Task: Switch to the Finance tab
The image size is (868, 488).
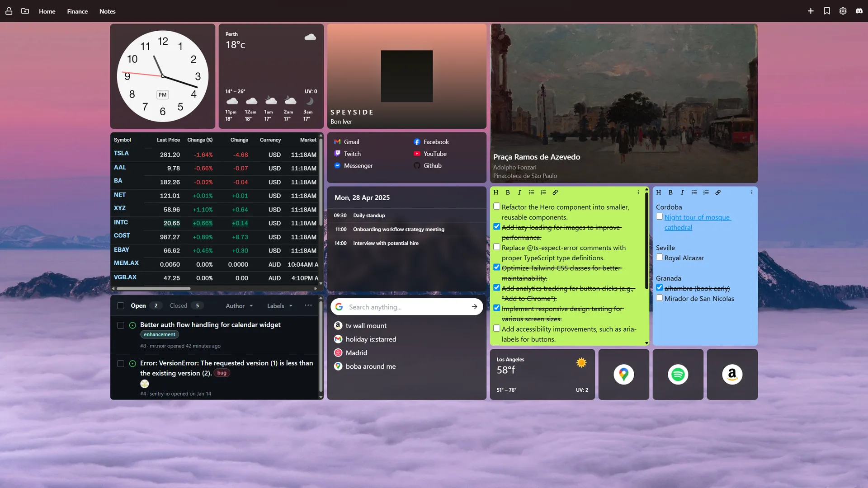Action: point(77,11)
